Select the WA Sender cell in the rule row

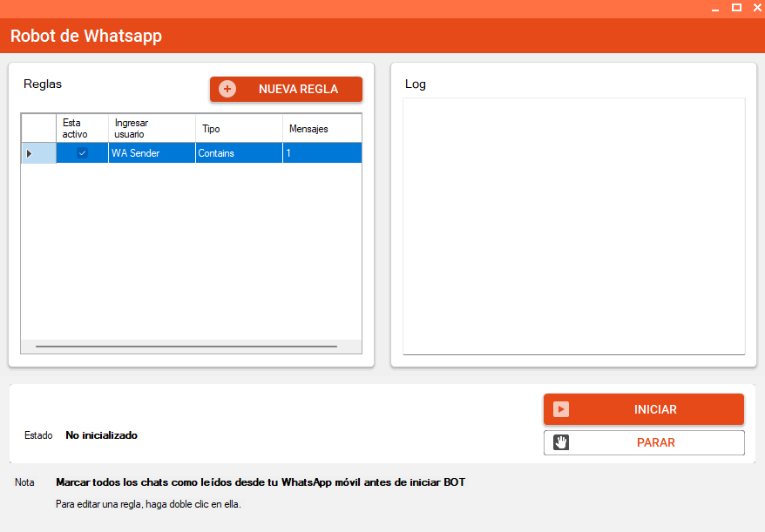click(x=151, y=153)
